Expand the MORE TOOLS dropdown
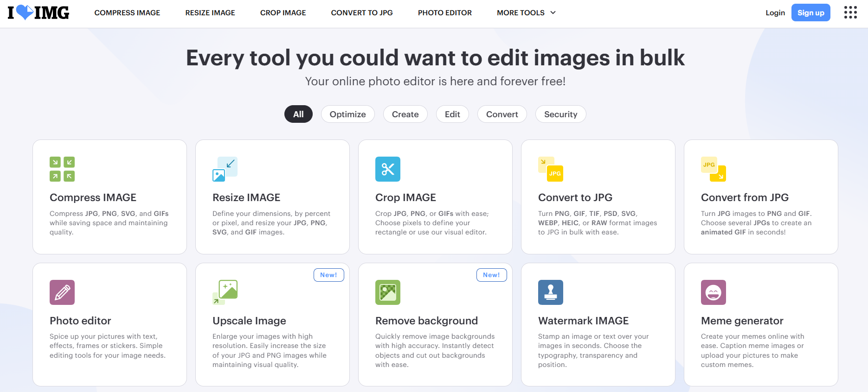This screenshot has width=868, height=392. [526, 13]
